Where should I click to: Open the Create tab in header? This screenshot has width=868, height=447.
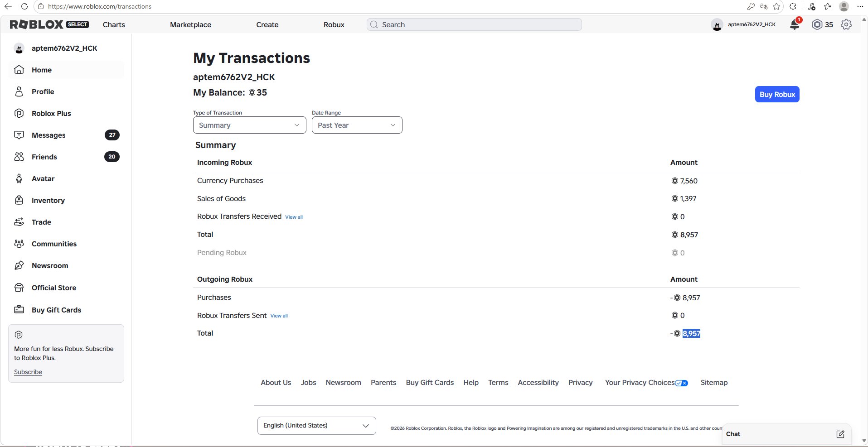click(x=267, y=24)
